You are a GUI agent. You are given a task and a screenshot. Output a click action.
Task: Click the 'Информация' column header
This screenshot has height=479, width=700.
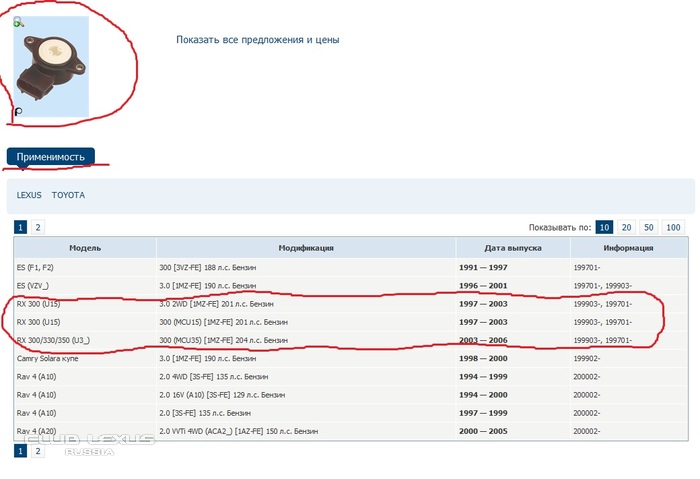[628, 248]
